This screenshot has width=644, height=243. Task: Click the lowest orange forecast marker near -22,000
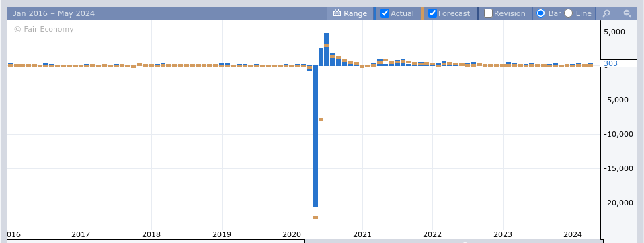315,217
